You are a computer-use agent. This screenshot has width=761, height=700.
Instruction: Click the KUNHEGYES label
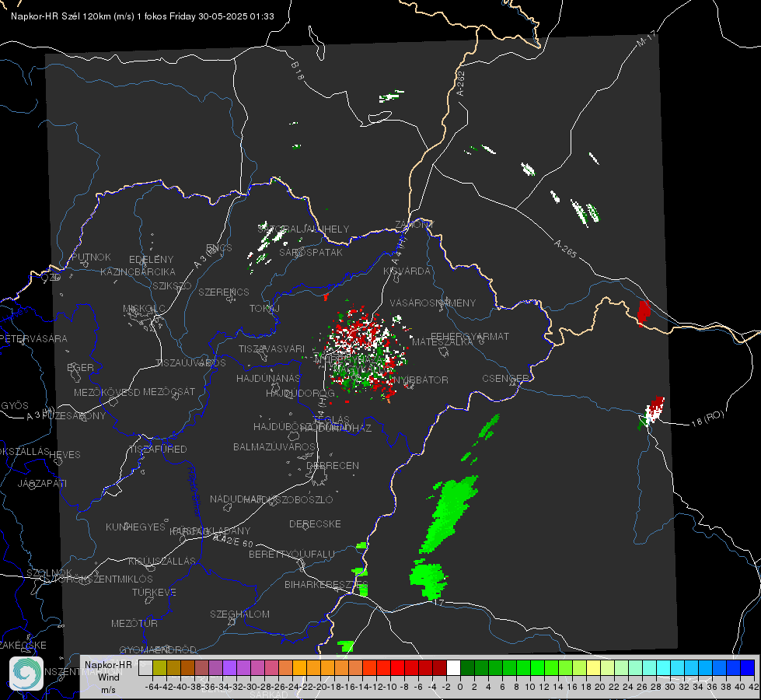(136, 527)
